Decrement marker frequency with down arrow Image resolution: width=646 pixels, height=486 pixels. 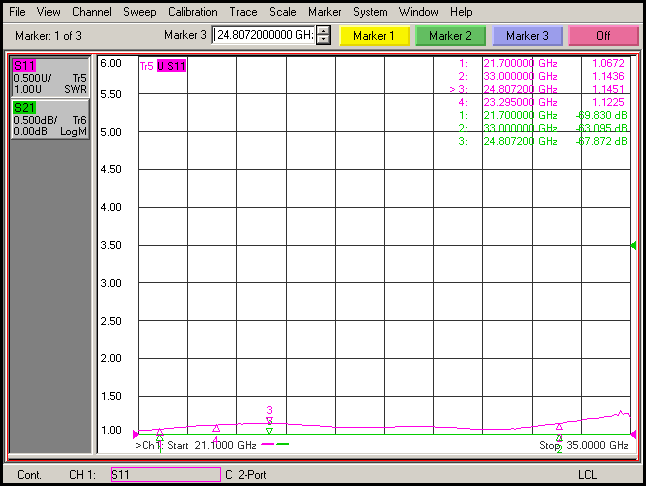click(x=323, y=41)
